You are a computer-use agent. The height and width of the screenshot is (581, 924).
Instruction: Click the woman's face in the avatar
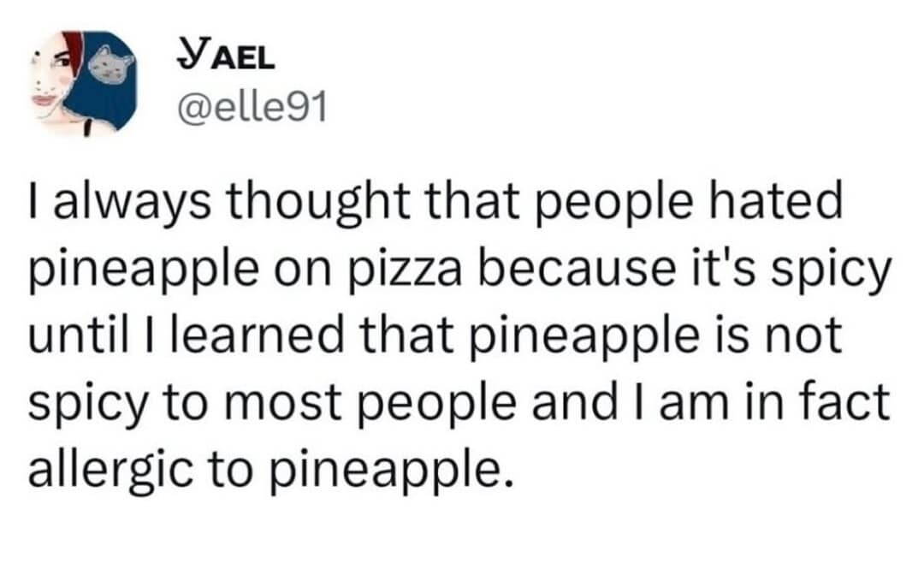[53, 81]
